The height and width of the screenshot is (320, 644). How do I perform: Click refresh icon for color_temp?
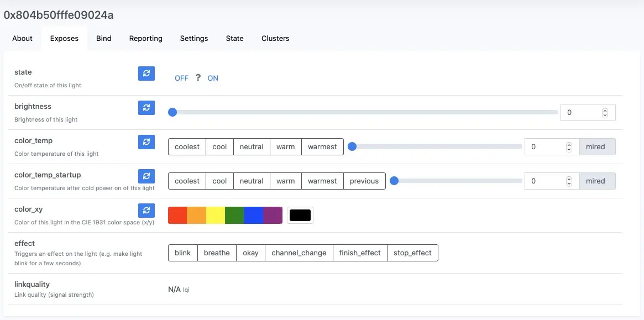click(x=146, y=142)
